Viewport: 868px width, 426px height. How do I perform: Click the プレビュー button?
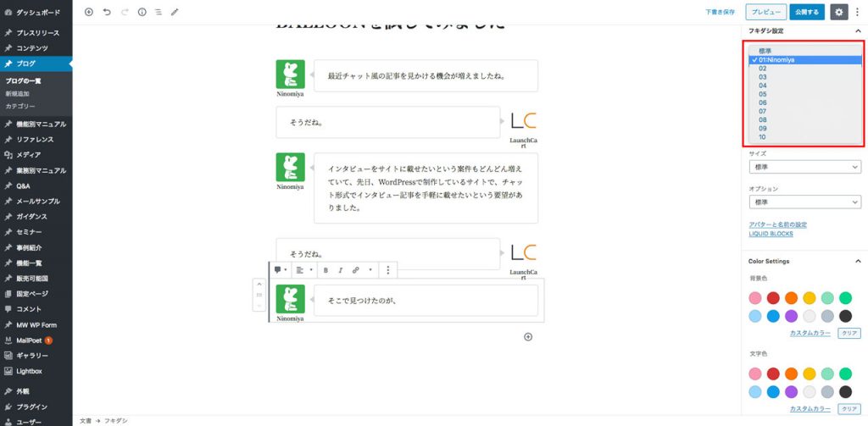[x=766, y=12]
